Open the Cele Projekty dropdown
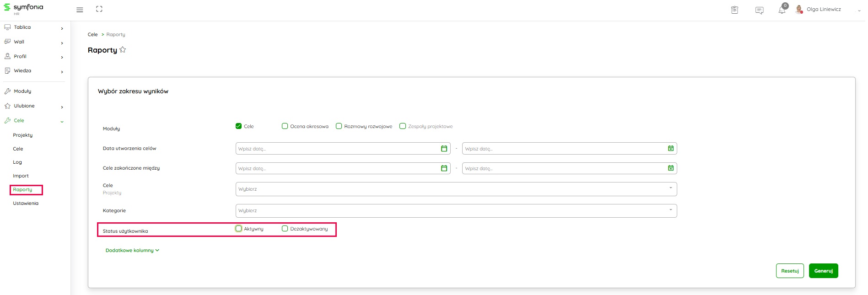The height and width of the screenshot is (295, 868). tap(456, 189)
